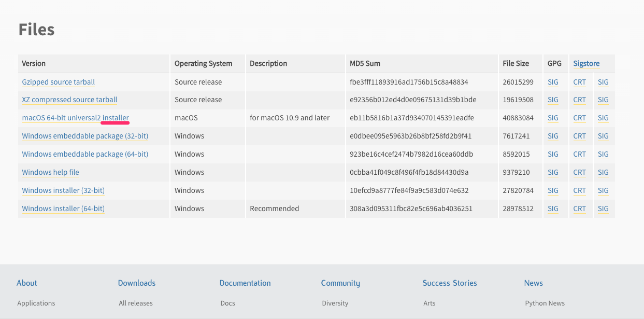Image resolution: width=644 pixels, height=319 pixels.
Task: Download Windows embeddable package (32-bit)
Action: tap(85, 136)
